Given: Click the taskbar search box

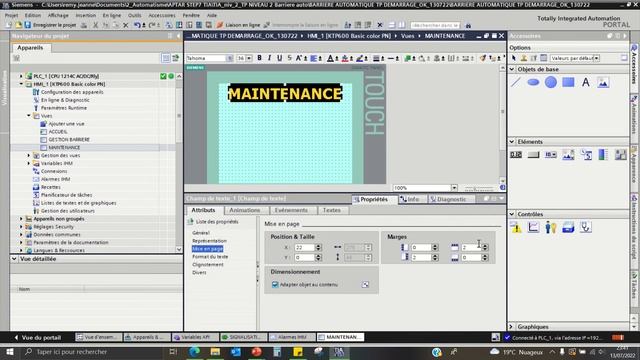Looking at the screenshot, I should (x=94, y=351).
